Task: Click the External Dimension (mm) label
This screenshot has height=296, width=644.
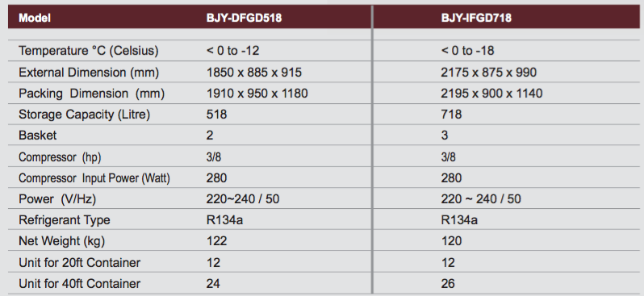Action: point(89,73)
